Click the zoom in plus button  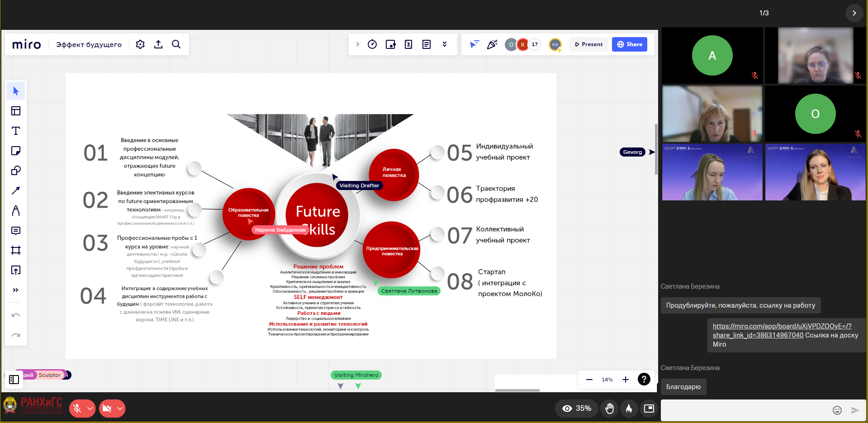click(626, 380)
